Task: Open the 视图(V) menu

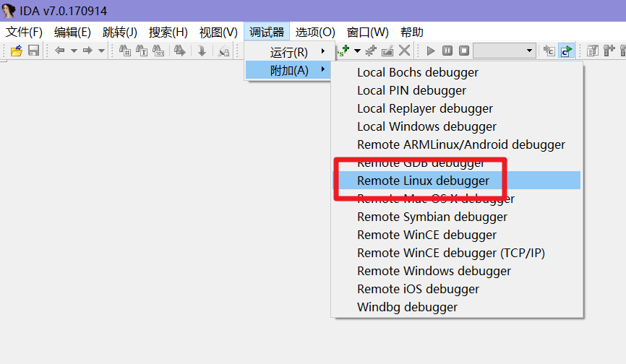Action: tap(218, 32)
